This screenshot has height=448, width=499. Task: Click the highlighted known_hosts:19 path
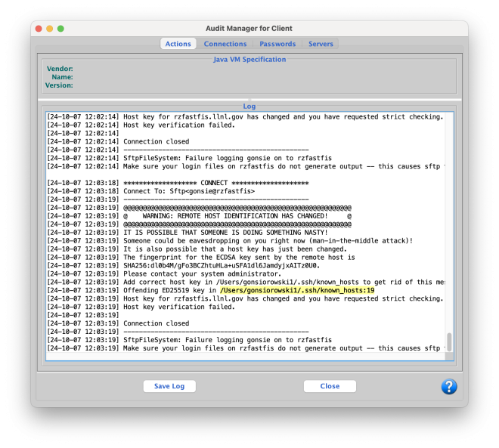pos(297,290)
